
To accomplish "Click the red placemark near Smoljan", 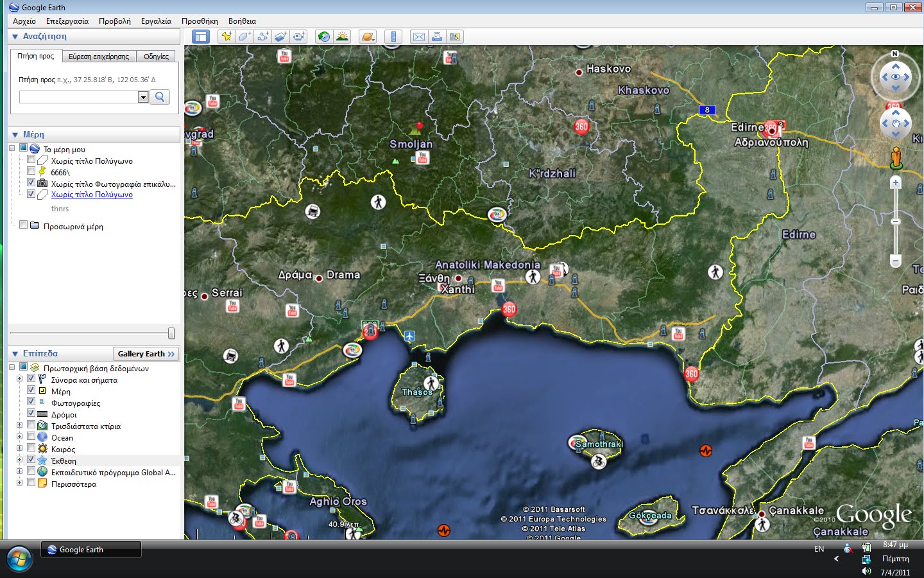I will (420, 126).
